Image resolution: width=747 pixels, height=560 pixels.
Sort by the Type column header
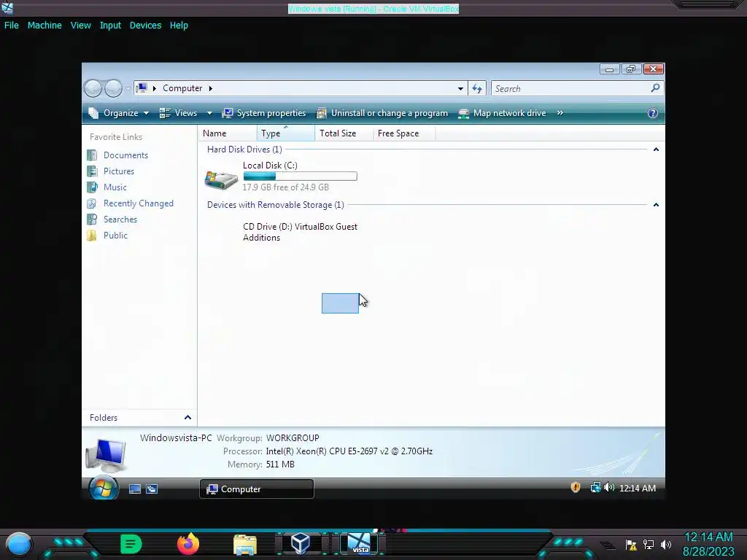tap(285, 133)
